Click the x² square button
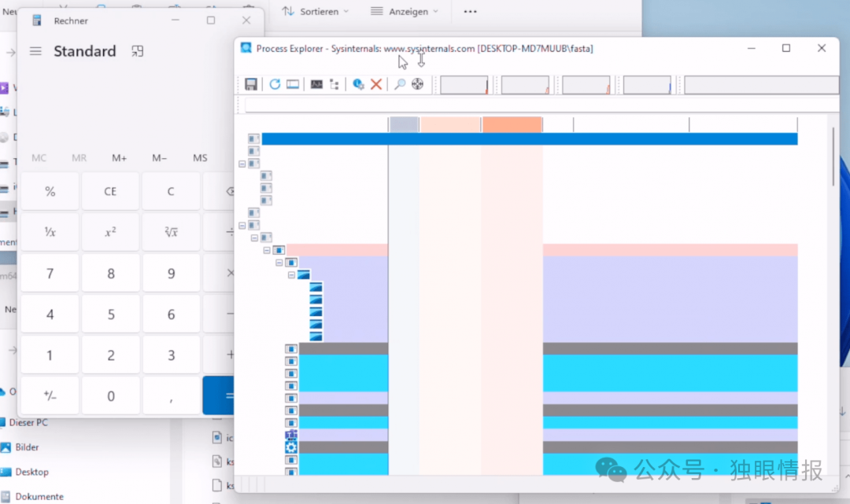Screen dimensions: 850x504 point(110,232)
